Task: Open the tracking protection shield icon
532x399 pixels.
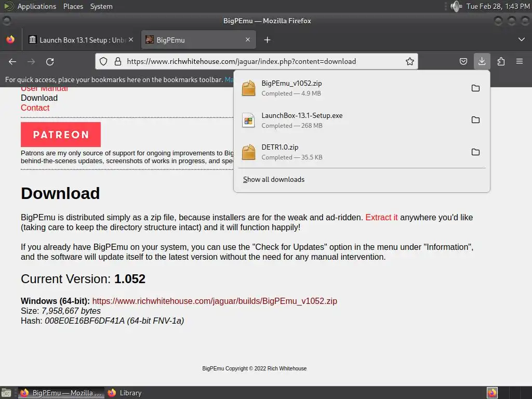Action: (x=103, y=61)
